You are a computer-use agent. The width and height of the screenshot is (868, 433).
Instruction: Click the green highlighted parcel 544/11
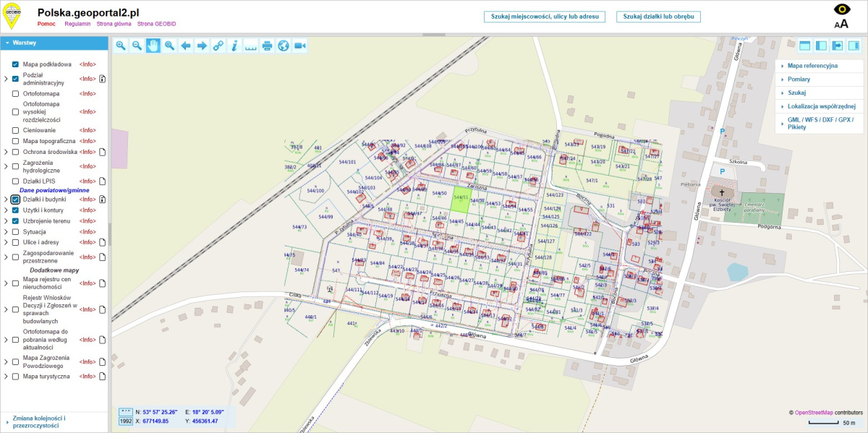click(x=459, y=200)
